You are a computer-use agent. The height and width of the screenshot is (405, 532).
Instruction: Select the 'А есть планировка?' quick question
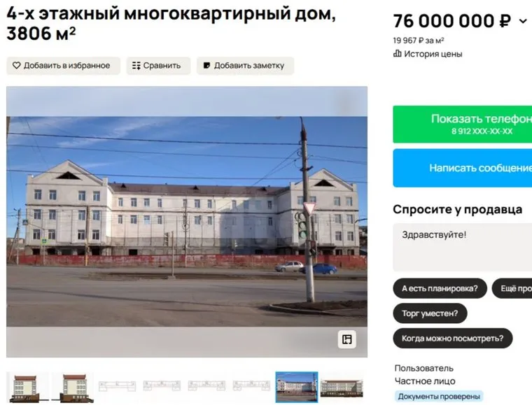tap(440, 288)
